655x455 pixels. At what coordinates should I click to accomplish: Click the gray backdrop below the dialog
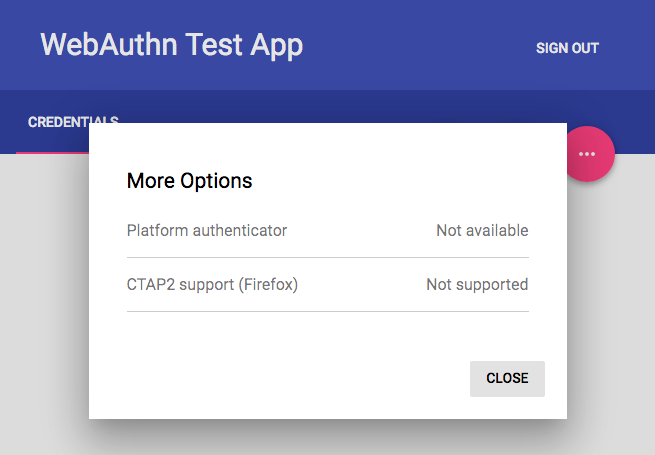point(327,438)
